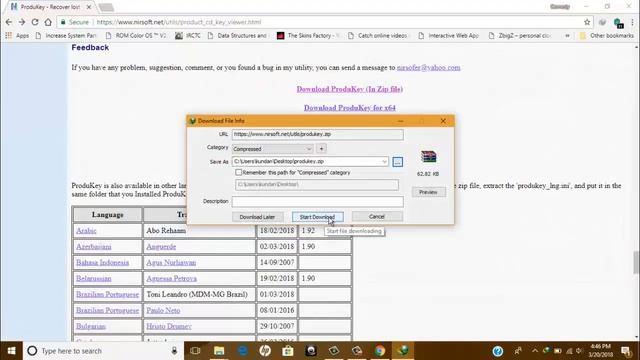
Task: Click the Start Download button
Action: 318,217
